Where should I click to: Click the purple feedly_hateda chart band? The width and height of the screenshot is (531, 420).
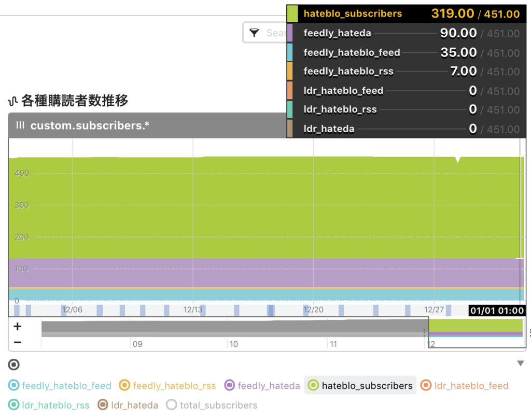[266, 273]
